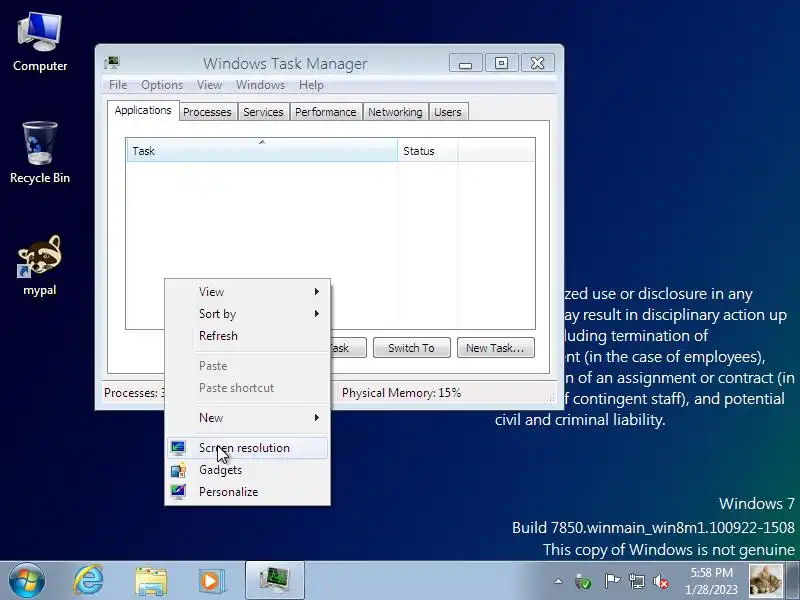Click the Personalize menu icon
The height and width of the screenshot is (600, 800).
[x=178, y=492]
